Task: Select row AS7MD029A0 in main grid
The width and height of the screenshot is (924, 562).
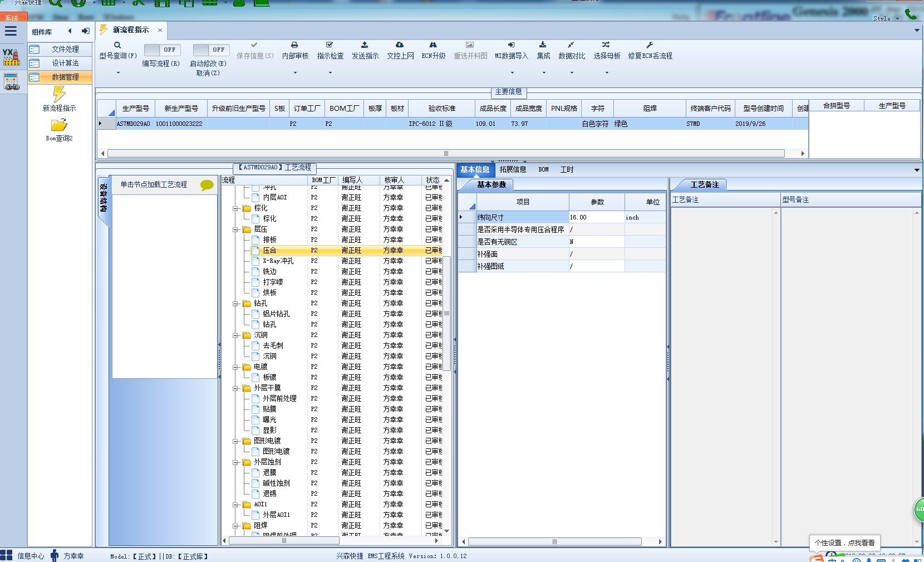Action: [453, 124]
